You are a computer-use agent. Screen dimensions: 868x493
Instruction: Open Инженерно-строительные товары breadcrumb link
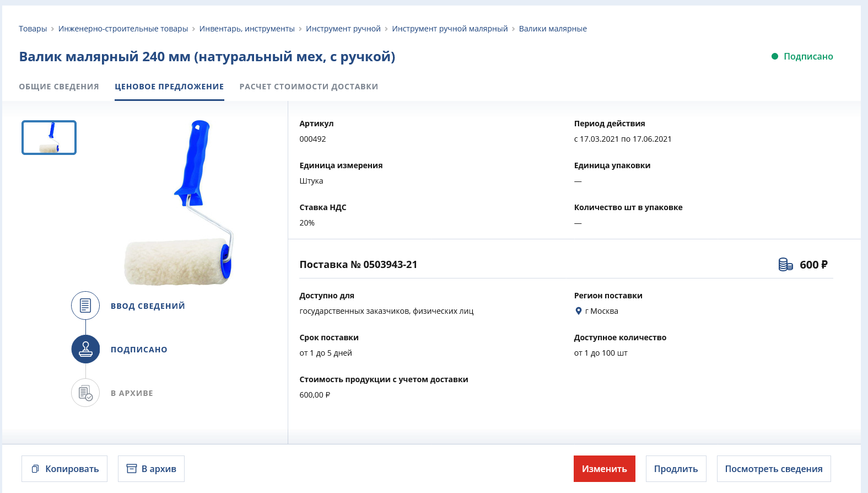(123, 29)
